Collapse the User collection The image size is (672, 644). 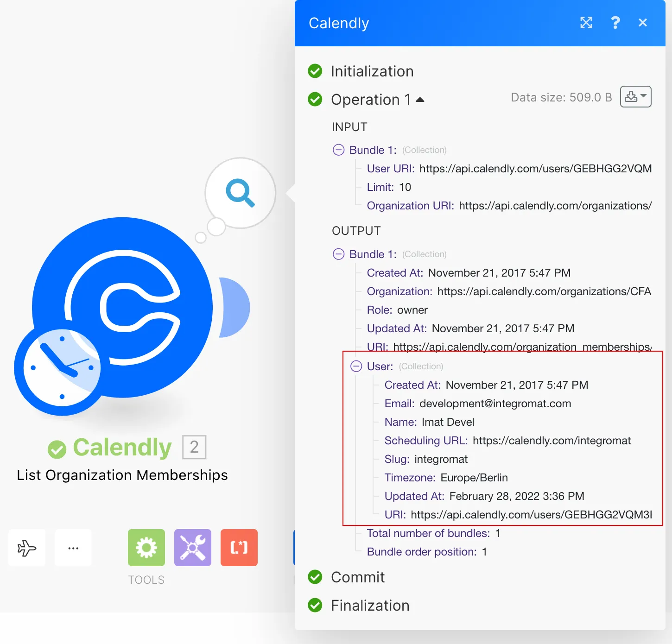[x=356, y=366]
